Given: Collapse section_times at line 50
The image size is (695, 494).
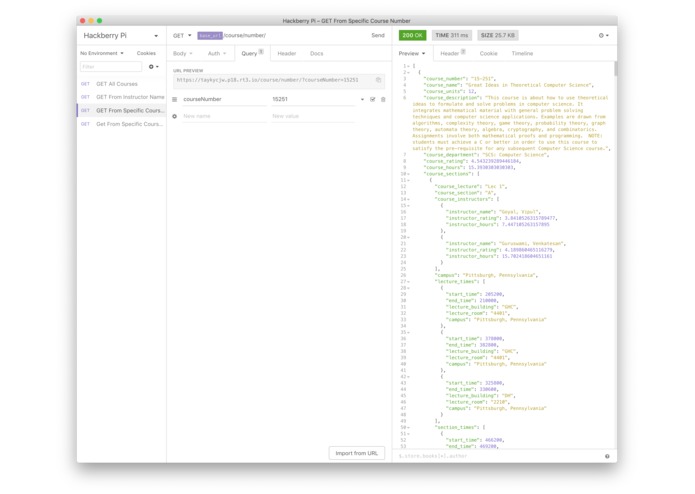Looking at the screenshot, I should pyautogui.click(x=408, y=427).
